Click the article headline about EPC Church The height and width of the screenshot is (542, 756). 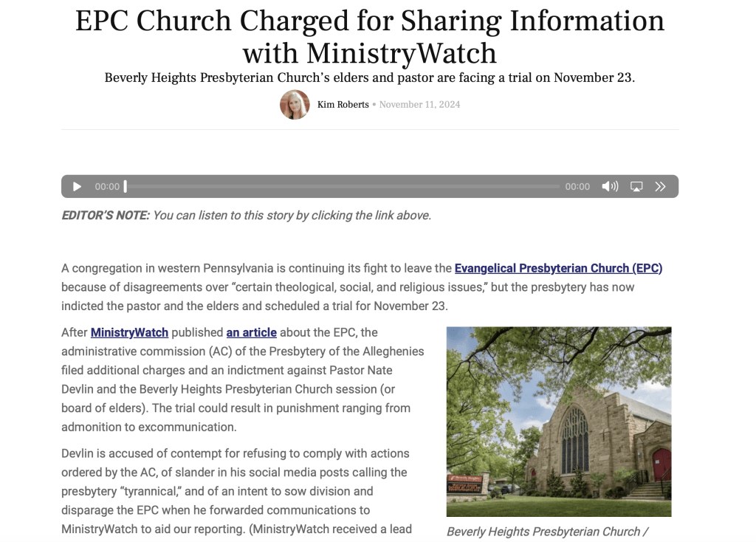(370, 36)
